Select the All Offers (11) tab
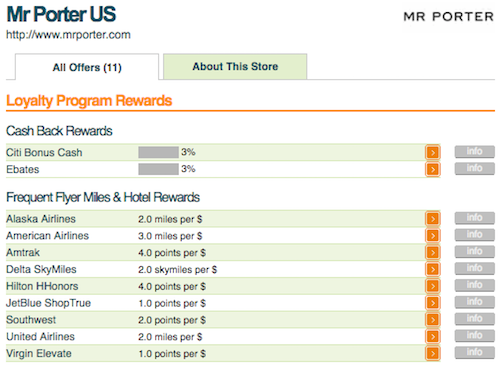500x367 pixels. point(87,67)
